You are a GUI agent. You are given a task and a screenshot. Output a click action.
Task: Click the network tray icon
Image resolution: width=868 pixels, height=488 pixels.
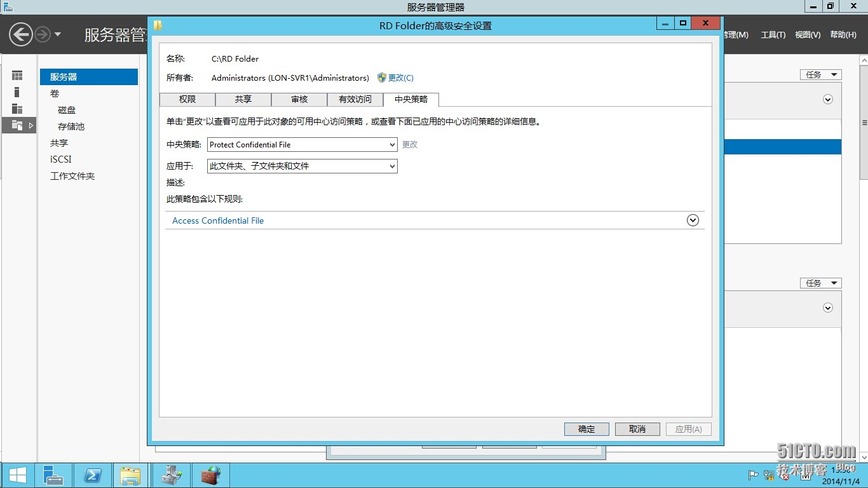pyautogui.click(x=769, y=475)
